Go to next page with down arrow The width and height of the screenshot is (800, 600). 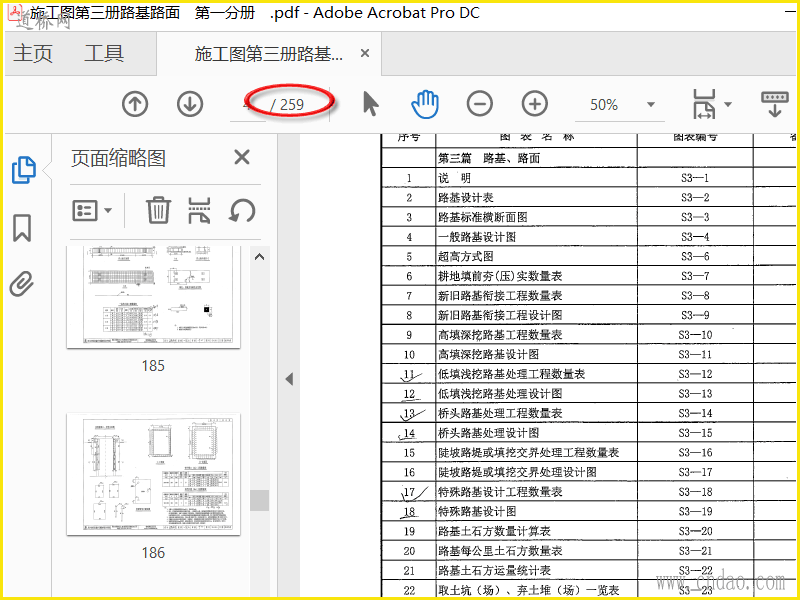(190, 104)
